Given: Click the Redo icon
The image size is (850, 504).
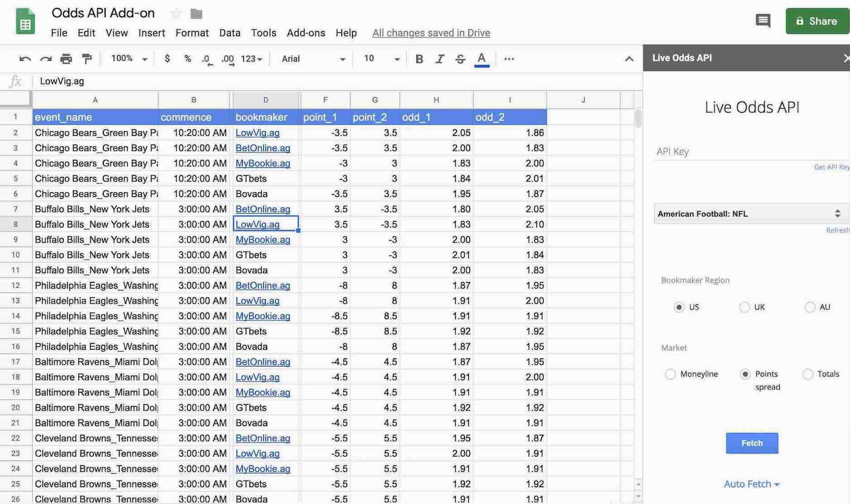Looking at the screenshot, I should click(x=46, y=59).
